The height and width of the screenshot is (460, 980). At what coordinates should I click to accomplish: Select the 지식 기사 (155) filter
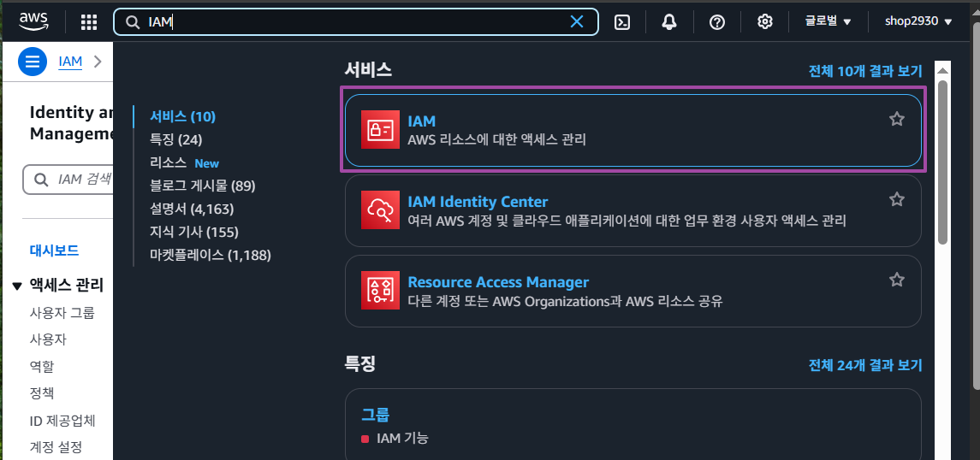tap(193, 233)
